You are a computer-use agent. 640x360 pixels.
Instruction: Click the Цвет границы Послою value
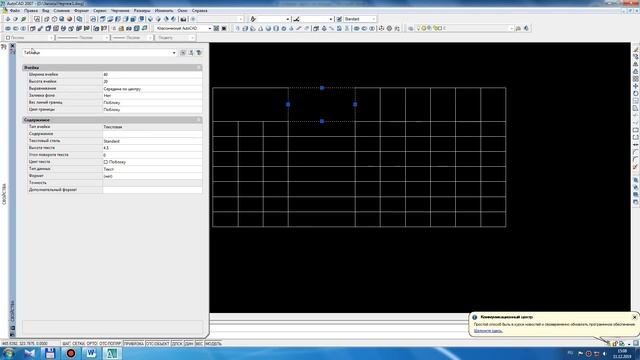pos(152,109)
